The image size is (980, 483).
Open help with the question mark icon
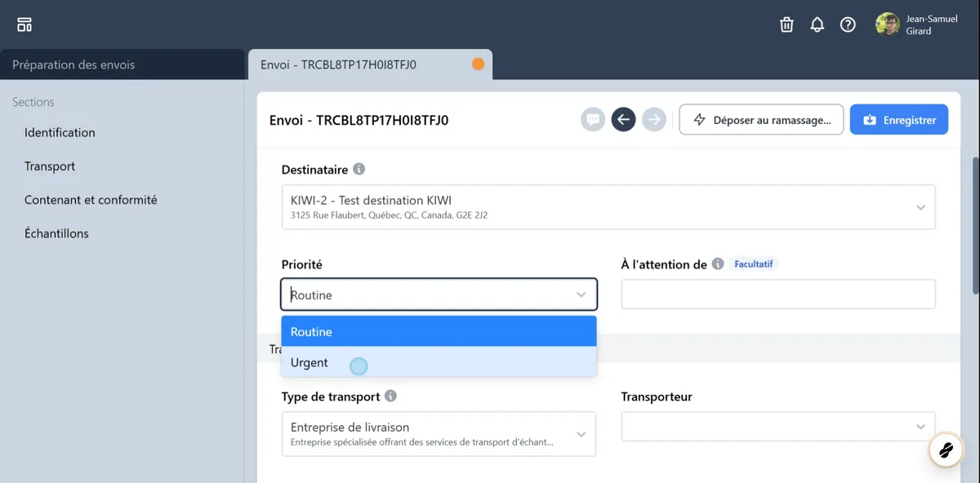point(848,24)
